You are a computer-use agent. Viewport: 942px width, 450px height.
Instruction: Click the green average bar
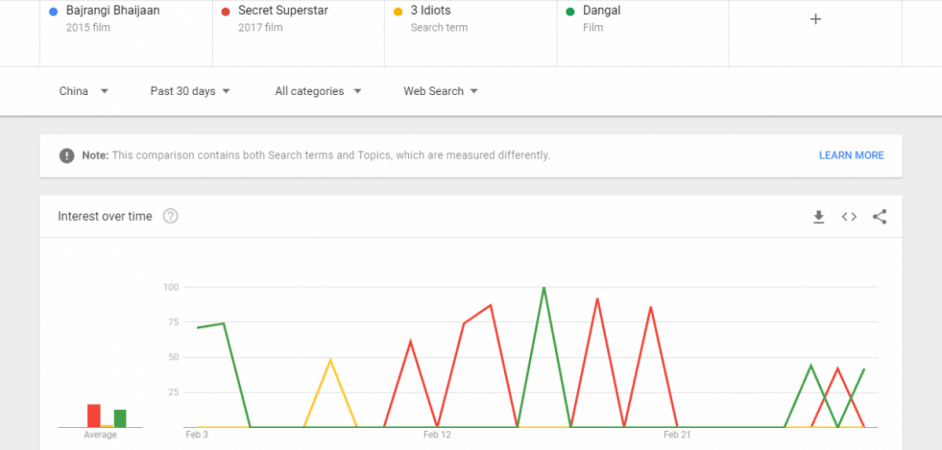120,418
